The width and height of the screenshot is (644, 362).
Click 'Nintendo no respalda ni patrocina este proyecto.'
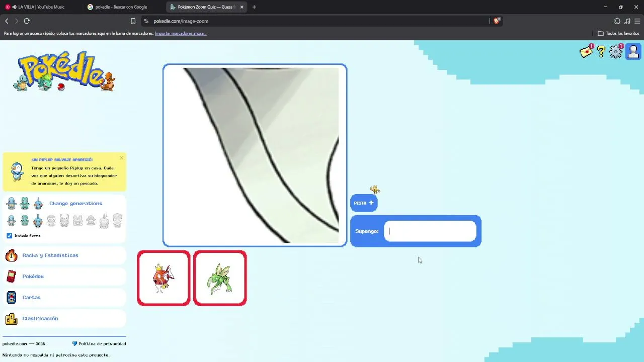tap(56, 355)
